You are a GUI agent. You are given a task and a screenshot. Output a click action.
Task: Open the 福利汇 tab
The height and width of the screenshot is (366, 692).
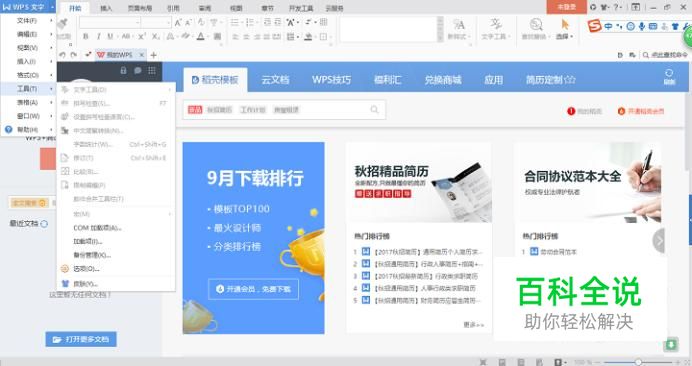387,80
